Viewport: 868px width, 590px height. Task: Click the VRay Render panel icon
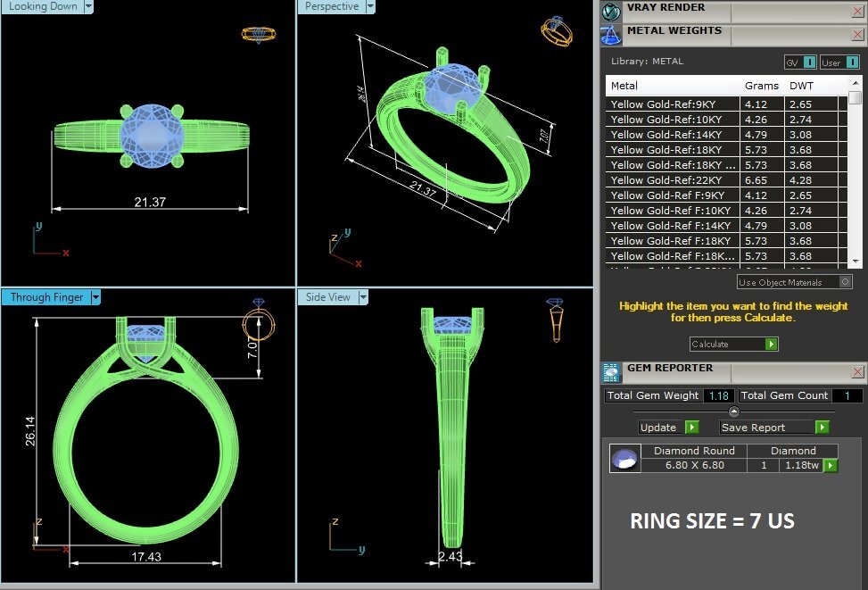[611, 11]
